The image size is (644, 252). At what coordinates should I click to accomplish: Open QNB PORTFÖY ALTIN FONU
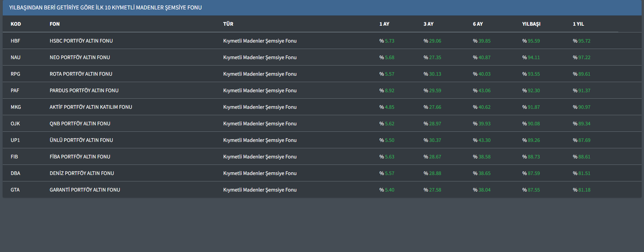point(80,124)
